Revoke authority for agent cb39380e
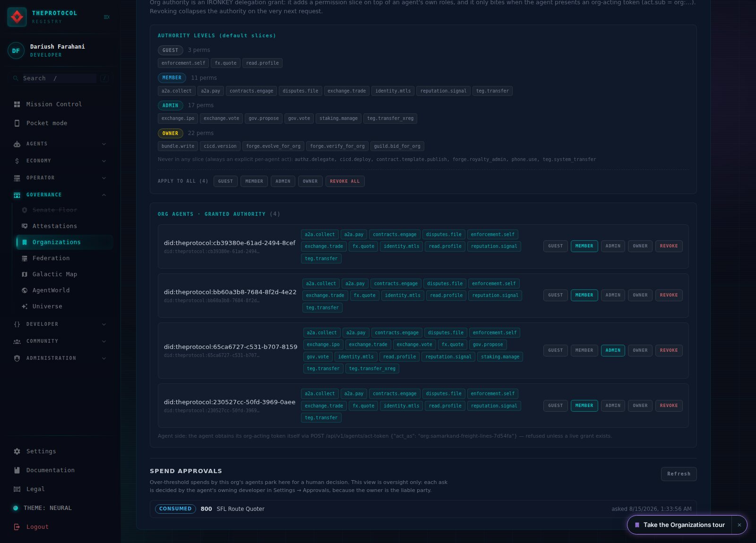This screenshot has height=543, width=756. (x=669, y=246)
